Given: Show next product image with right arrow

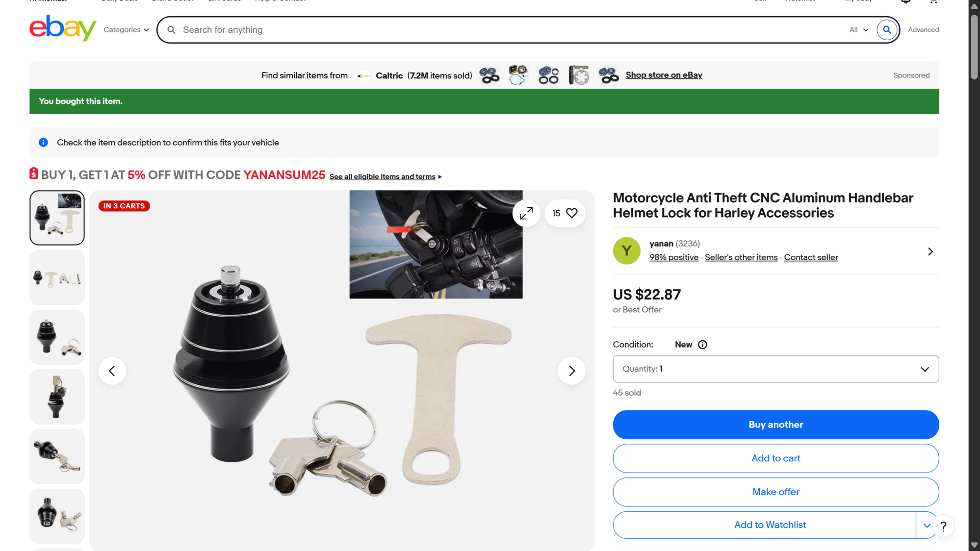Looking at the screenshot, I should 571,371.
